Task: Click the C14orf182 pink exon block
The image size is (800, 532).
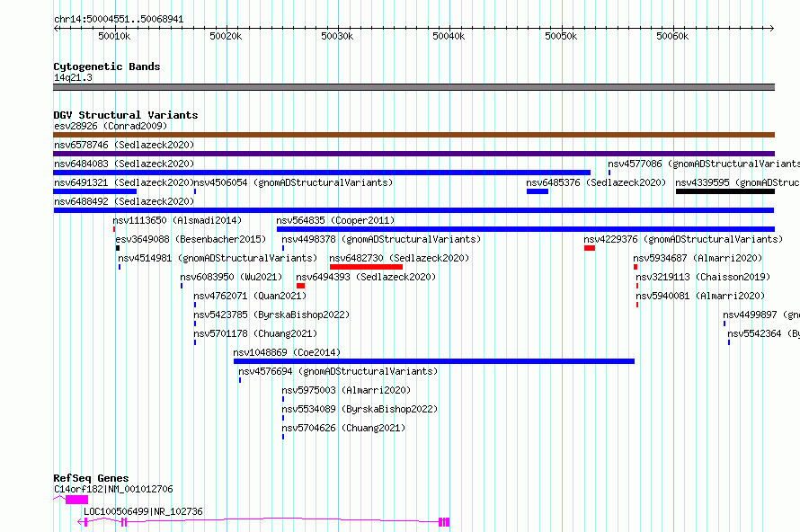Action: [76, 500]
